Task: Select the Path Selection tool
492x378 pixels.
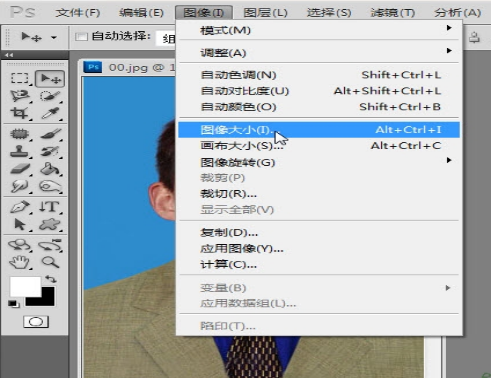Action: point(20,224)
